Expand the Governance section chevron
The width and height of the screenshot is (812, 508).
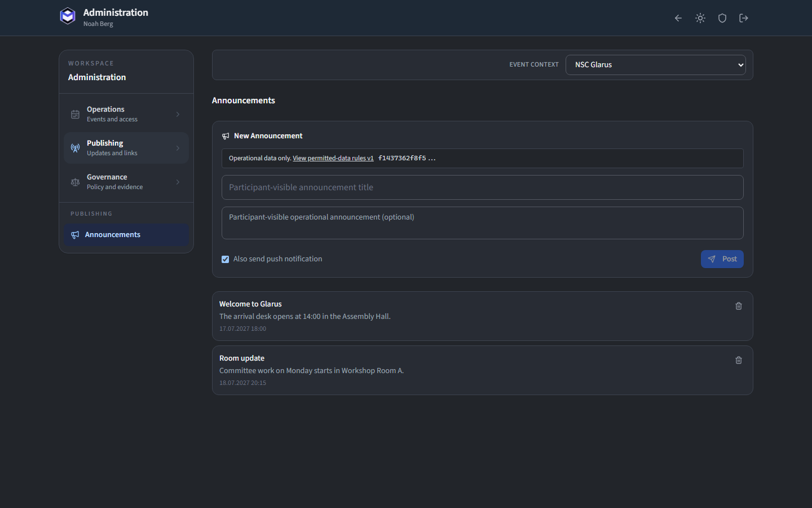click(178, 182)
